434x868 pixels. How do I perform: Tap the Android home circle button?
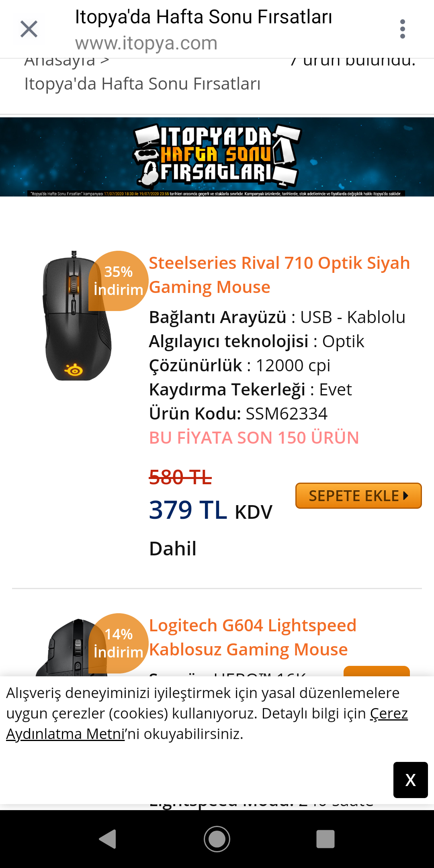[x=217, y=839]
